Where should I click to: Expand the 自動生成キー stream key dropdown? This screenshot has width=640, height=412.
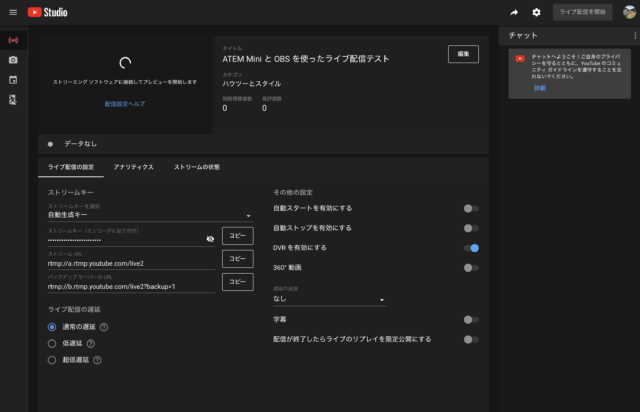pyautogui.click(x=248, y=215)
